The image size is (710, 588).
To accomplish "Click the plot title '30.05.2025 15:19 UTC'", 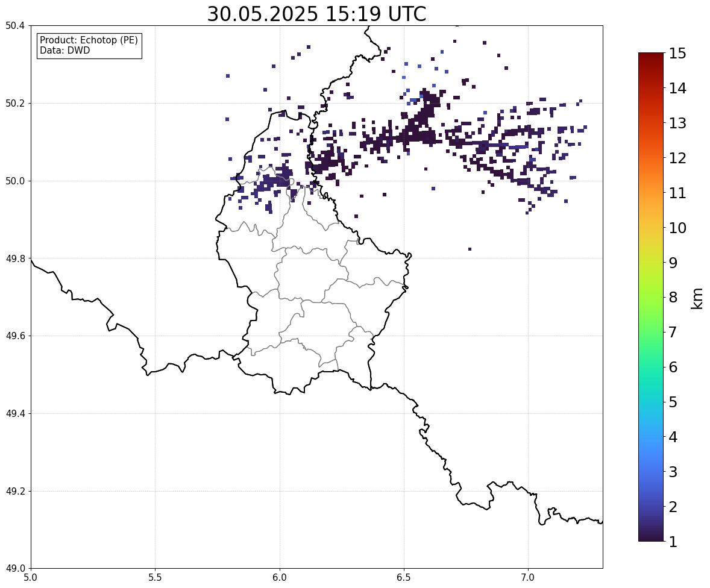I will [316, 14].
